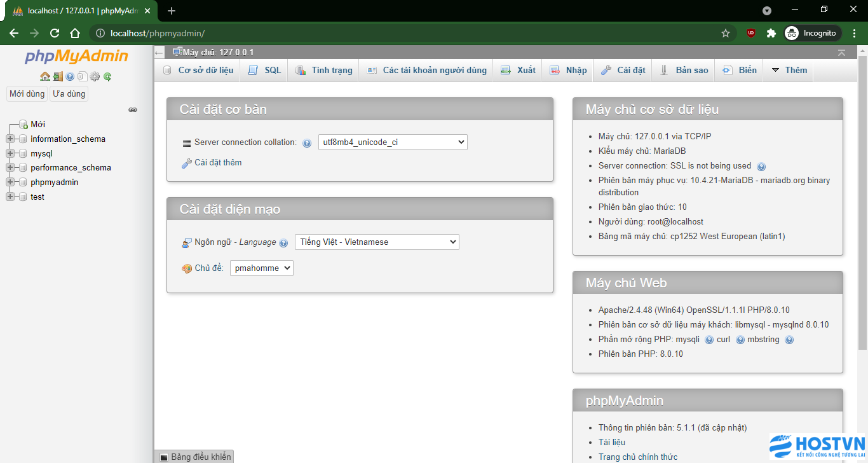This screenshot has width=868, height=463.
Task: Select the performance_schema database name
Action: tap(71, 168)
